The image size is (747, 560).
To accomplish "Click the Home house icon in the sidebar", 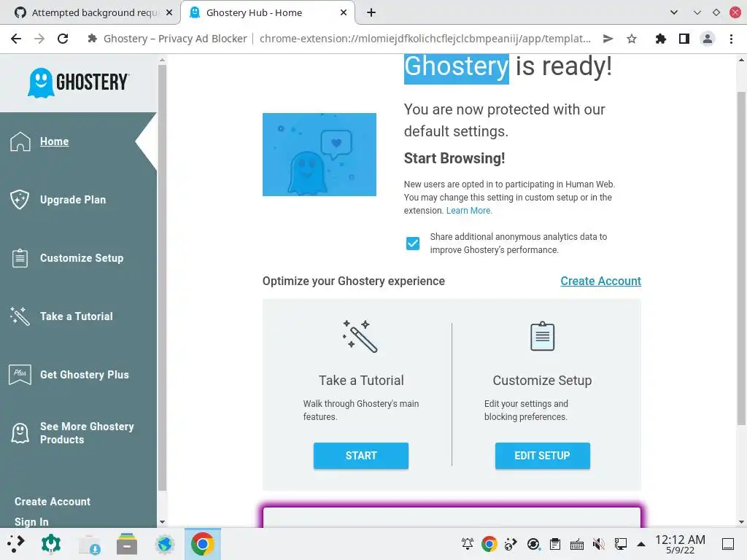I will coord(20,141).
